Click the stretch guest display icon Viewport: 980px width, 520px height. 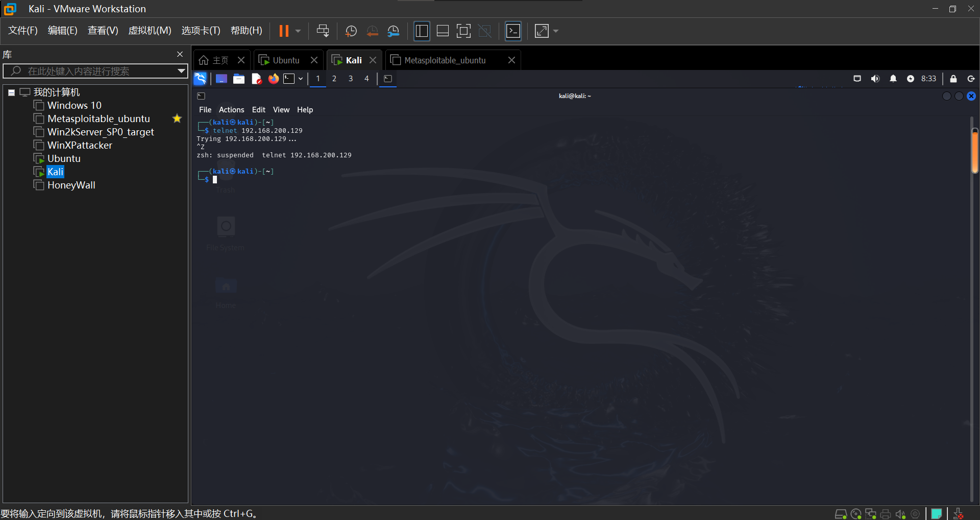542,31
